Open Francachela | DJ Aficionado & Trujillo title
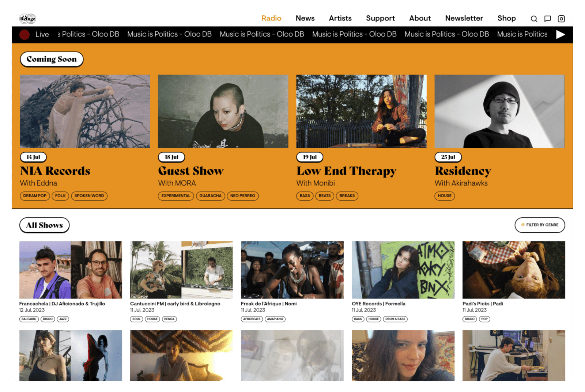 (62, 304)
